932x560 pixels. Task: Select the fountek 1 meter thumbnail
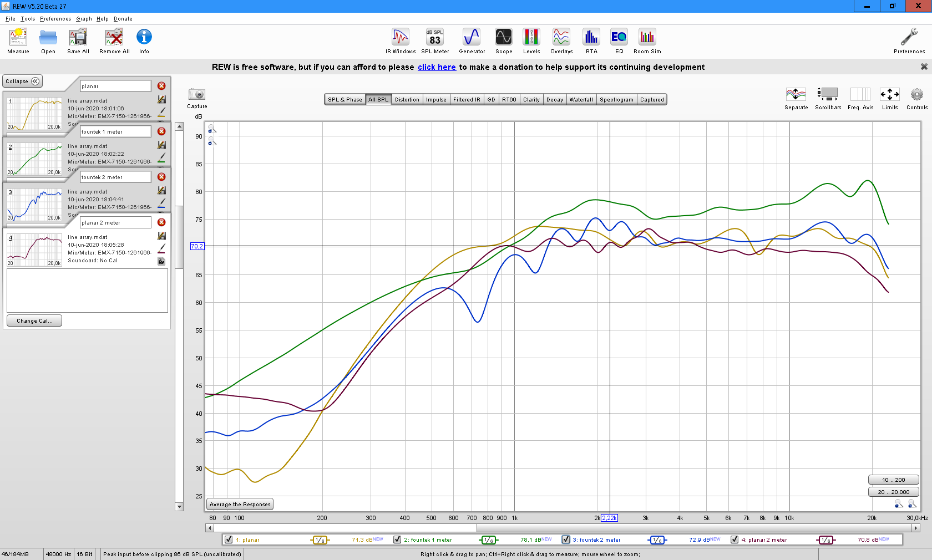tap(34, 159)
